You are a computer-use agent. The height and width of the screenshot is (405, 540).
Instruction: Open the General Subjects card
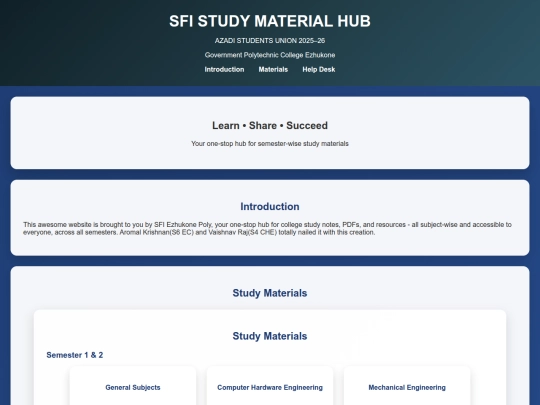(133, 386)
